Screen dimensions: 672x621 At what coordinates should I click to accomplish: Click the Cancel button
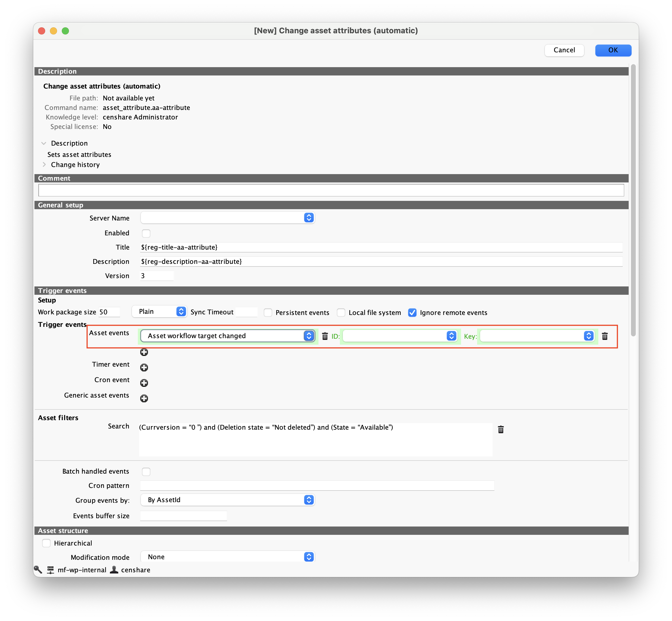click(564, 50)
